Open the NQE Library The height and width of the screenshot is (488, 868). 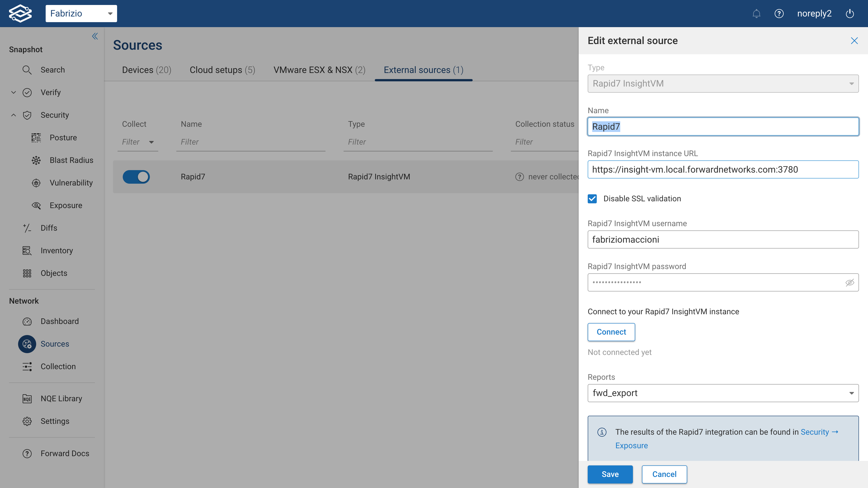pyautogui.click(x=61, y=398)
